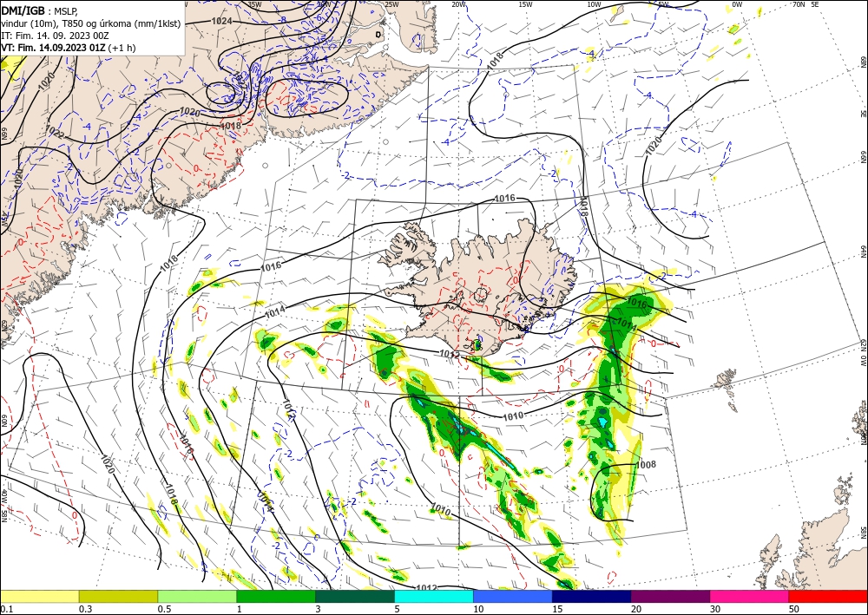This screenshot has width=868, height=615.
Task: Click the light green 0.5–1 legend swatch
Action: tap(197, 596)
